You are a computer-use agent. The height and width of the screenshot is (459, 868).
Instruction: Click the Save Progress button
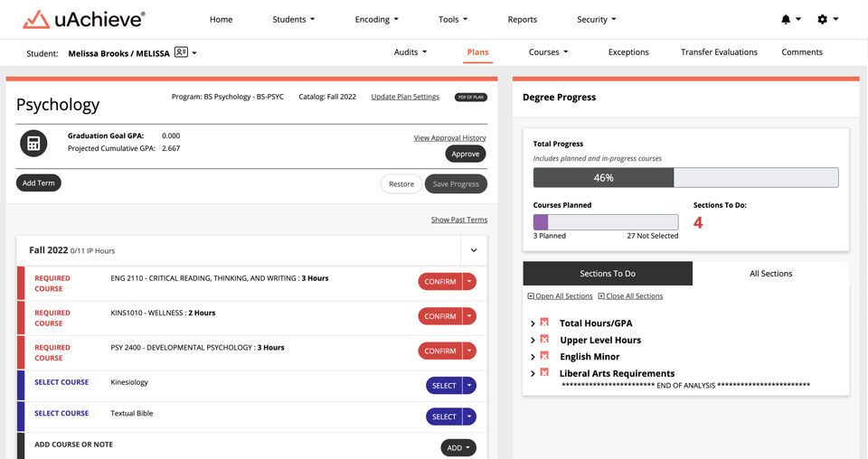456,184
